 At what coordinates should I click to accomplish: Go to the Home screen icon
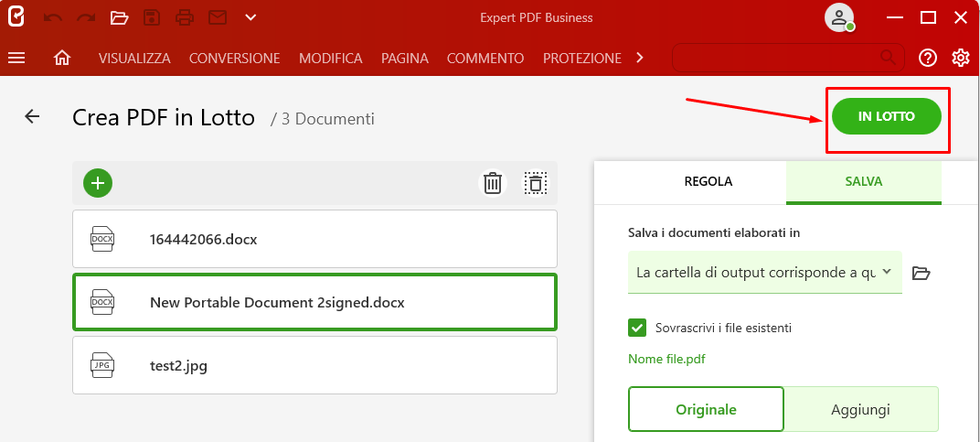tap(62, 59)
